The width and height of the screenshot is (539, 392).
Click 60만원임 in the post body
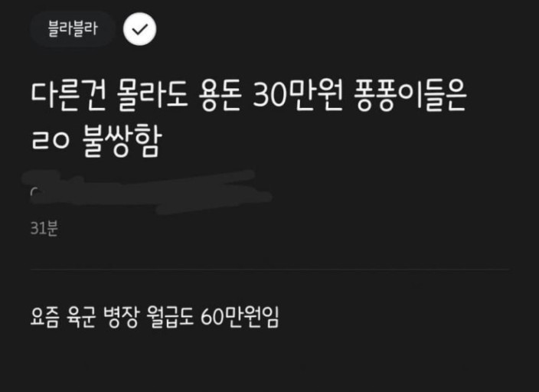(240, 316)
